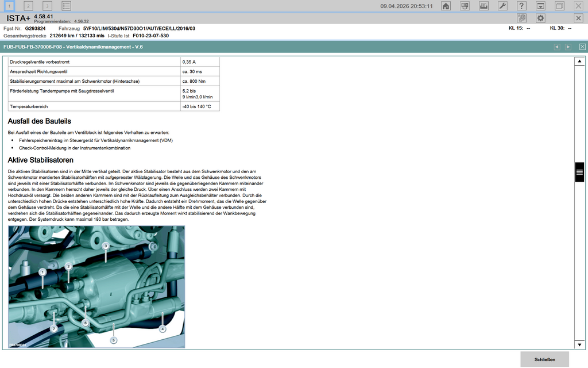Go to next document page arrow

(x=568, y=47)
